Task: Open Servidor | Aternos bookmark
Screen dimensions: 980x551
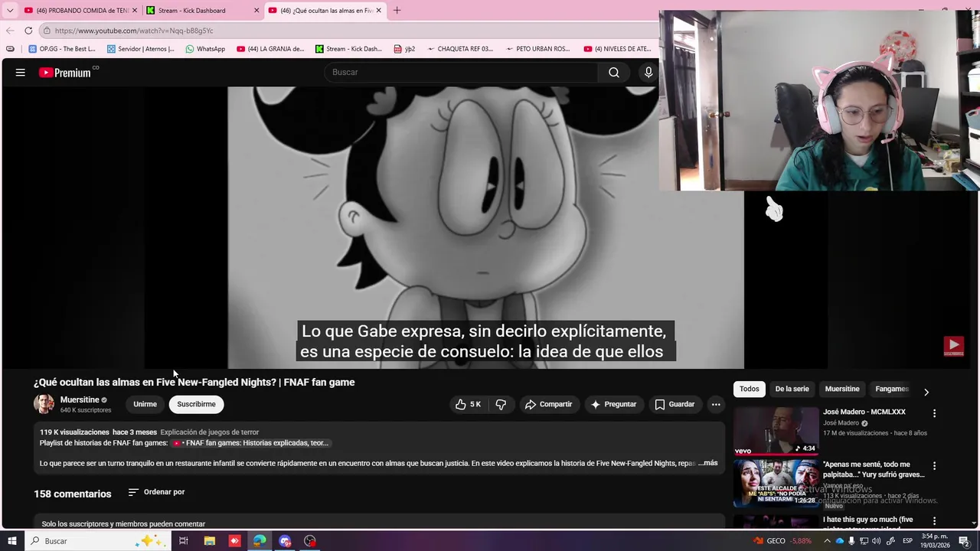Action: click(141, 49)
